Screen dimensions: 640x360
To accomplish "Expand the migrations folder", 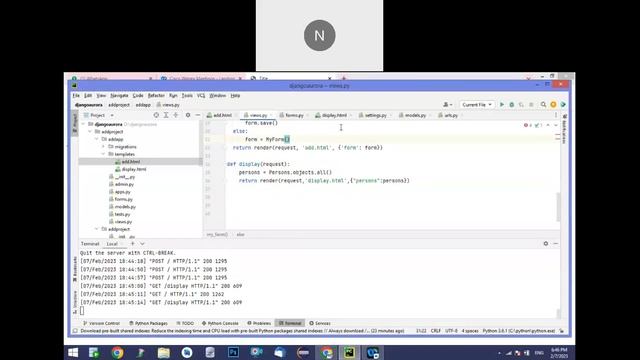I will tap(103, 147).
